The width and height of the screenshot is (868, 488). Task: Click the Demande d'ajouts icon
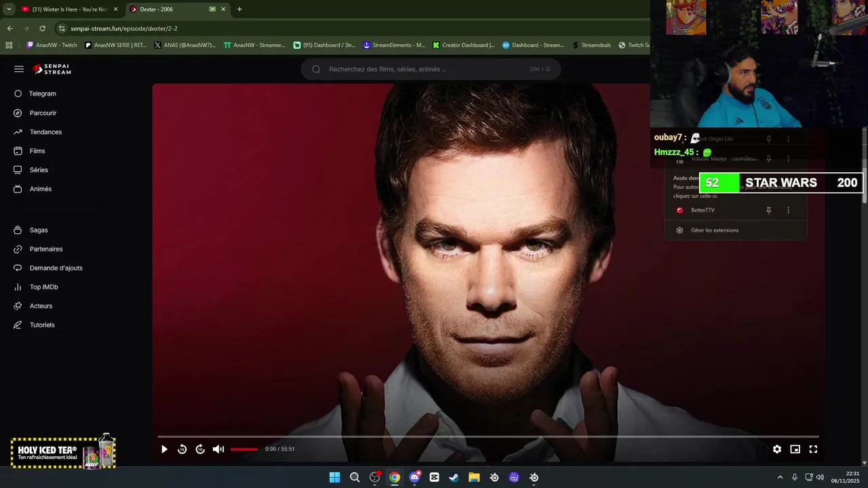[18, 268]
